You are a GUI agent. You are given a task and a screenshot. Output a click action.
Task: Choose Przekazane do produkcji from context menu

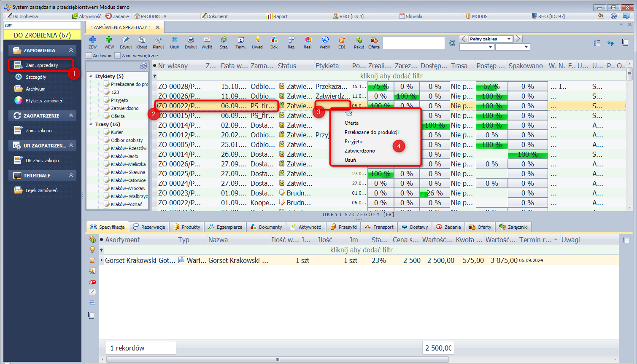tap(371, 132)
